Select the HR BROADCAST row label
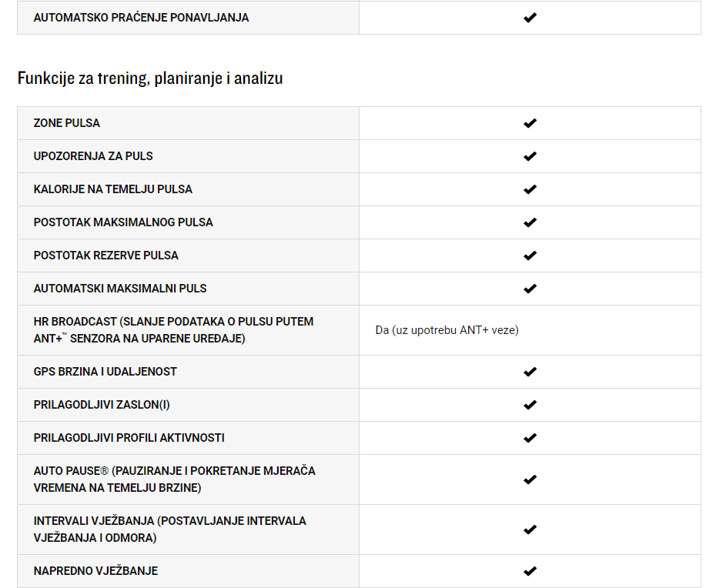 click(173, 330)
